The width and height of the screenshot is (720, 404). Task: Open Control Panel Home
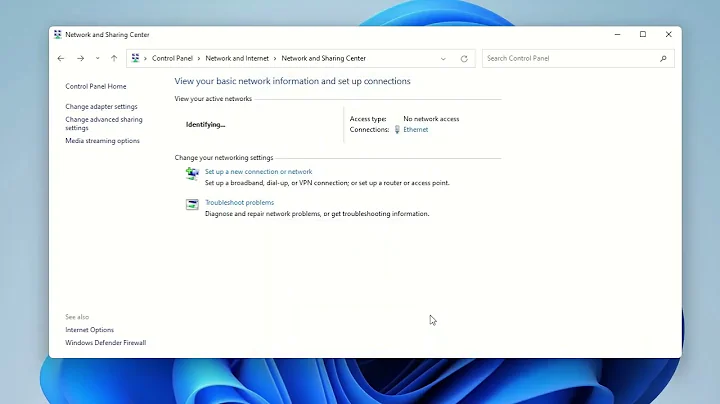tap(96, 86)
